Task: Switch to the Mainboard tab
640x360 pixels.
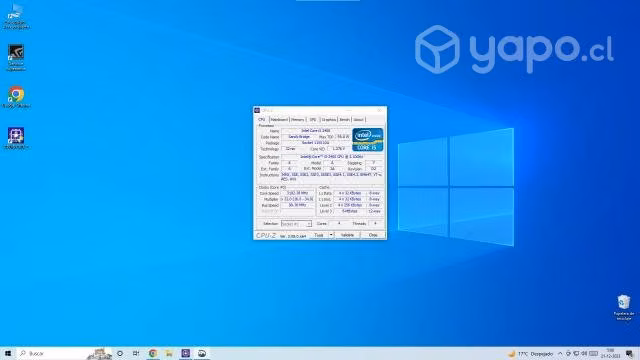Action: coord(279,120)
